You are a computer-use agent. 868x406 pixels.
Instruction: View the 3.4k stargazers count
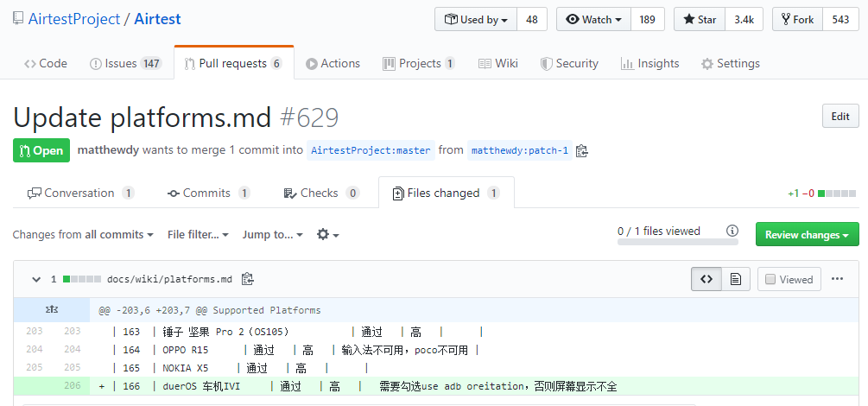click(744, 19)
